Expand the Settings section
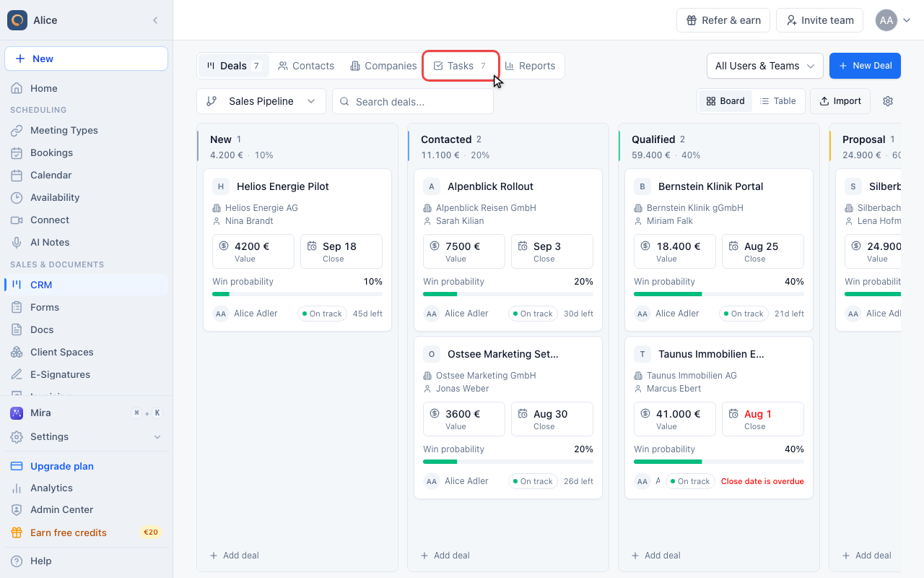 tap(87, 436)
